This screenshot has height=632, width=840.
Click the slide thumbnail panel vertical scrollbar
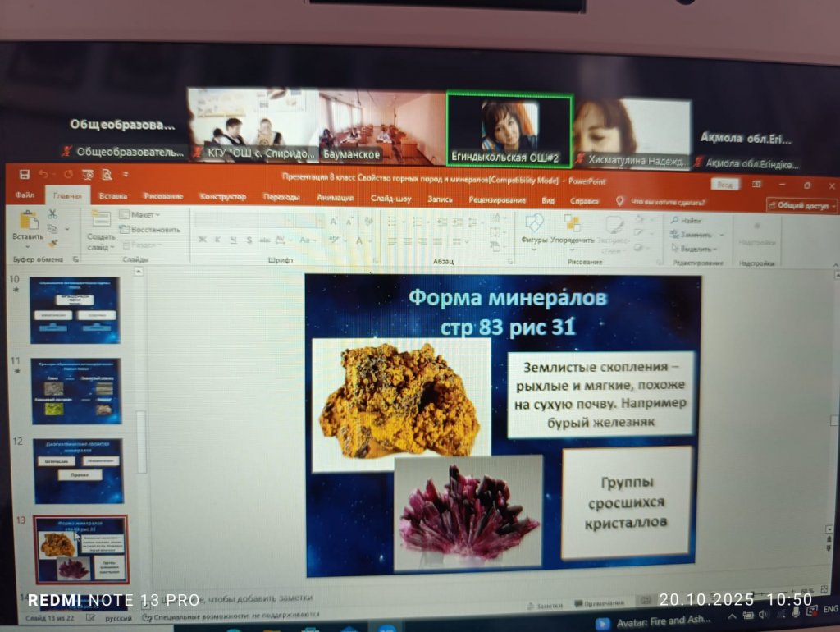click(x=141, y=443)
